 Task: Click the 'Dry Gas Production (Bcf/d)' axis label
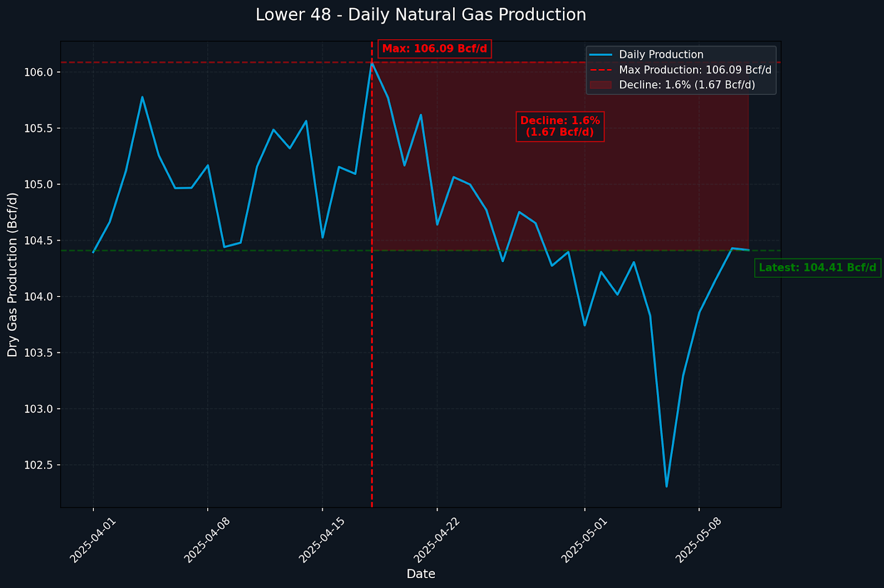tap(12, 274)
